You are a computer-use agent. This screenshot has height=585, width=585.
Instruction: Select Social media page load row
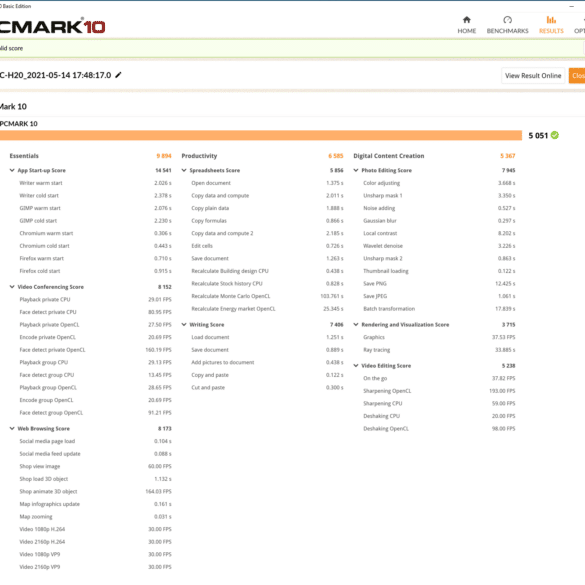(95, 441)
